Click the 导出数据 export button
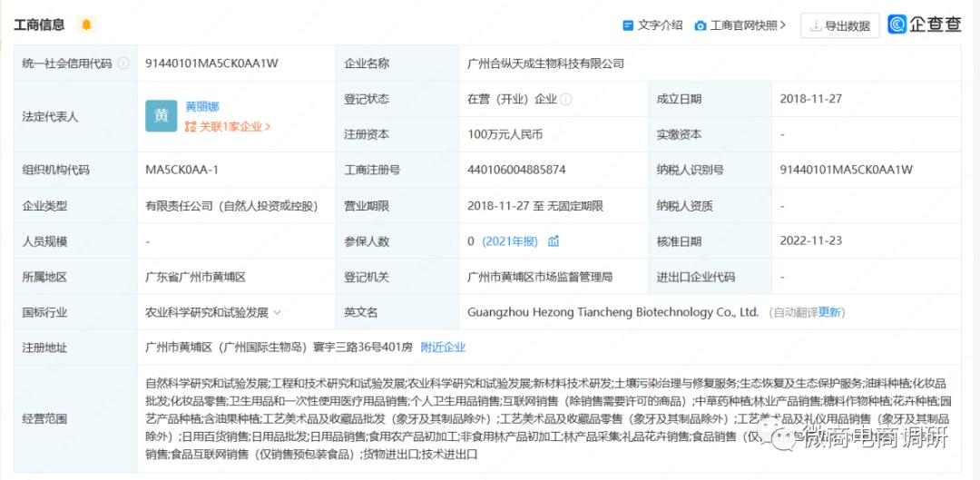Screen dimensions: 980x480 pos(840,25)
